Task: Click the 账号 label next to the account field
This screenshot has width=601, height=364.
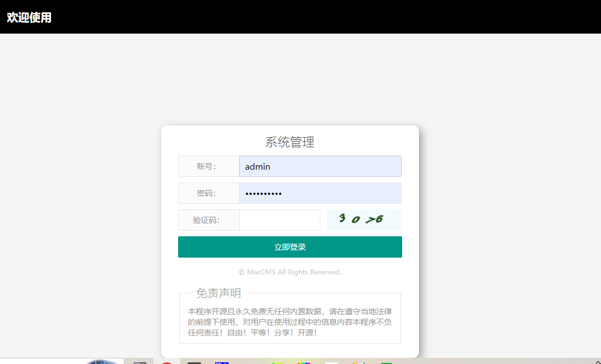Action: click(208, 166)
